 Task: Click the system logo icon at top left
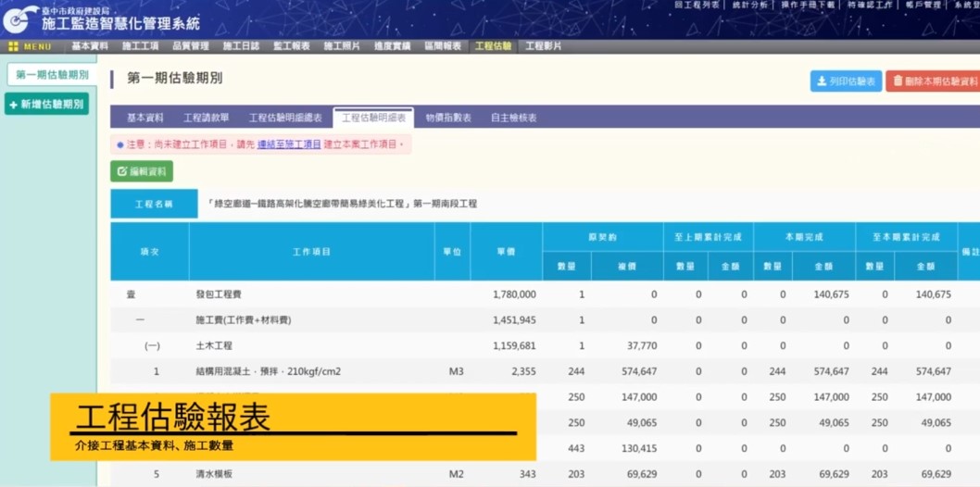[20, 18]
